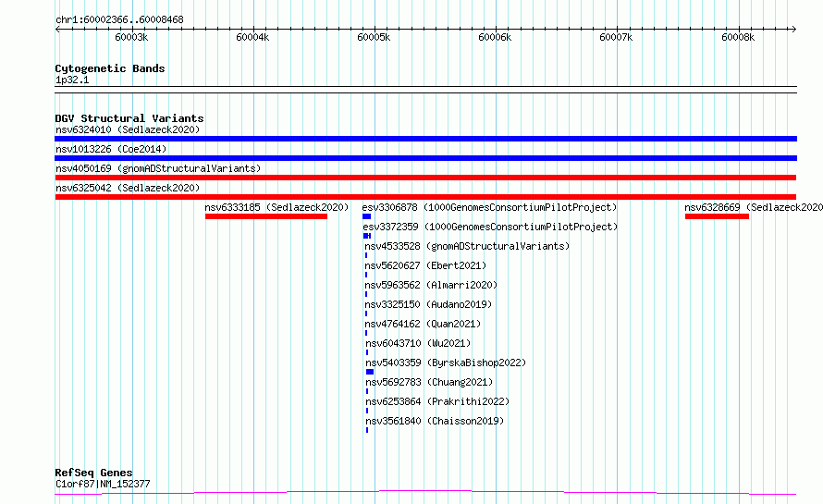The height and width of the screenshot is (504, 823).
Task: Open the nsv1013226 (Coe2014) variant label
Action: tap(111, 149)
